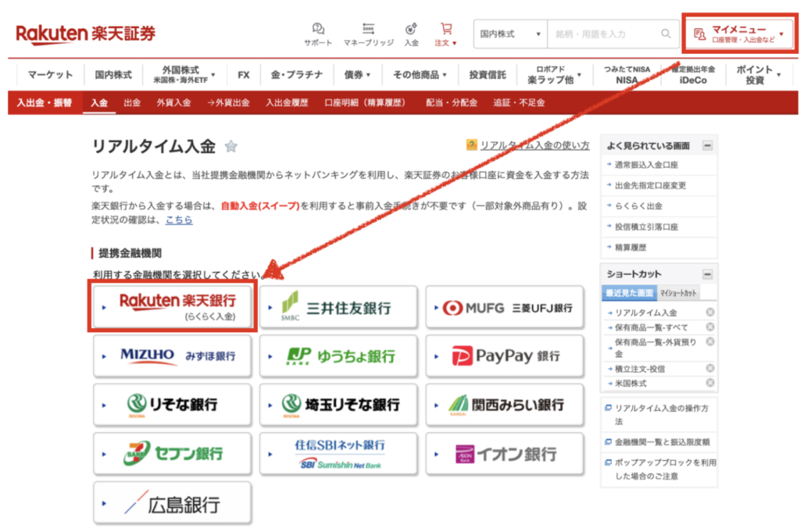Select 楽天銀行 (らくらく入金) bank
800x532 pixels.
pyautogui.click(x=173, y=307)
